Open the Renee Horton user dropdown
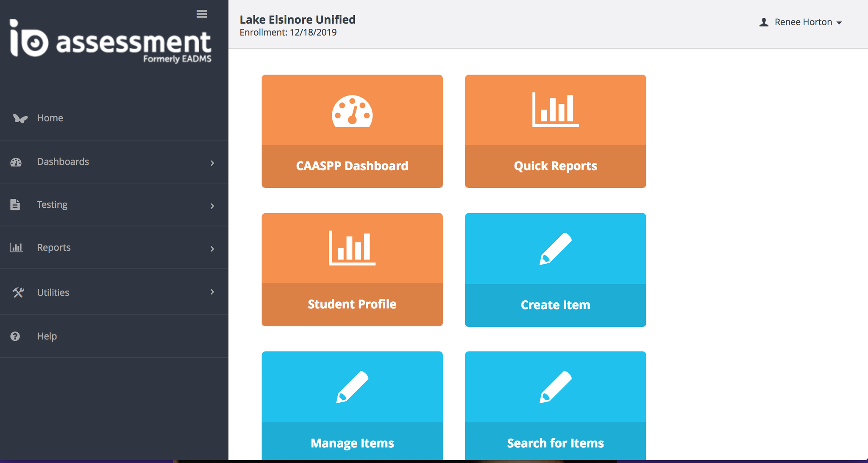Viewport: 868px width, 463px height. (803, 22)
